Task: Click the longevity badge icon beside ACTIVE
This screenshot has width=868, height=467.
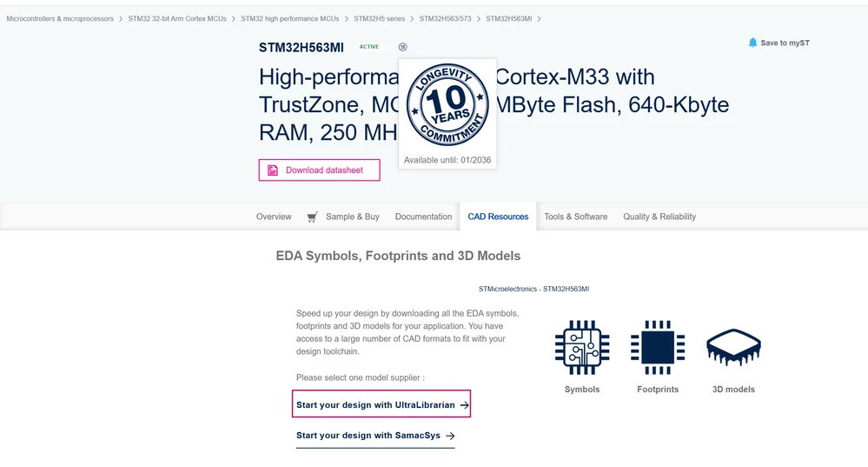Action: [x=402, y=47]
